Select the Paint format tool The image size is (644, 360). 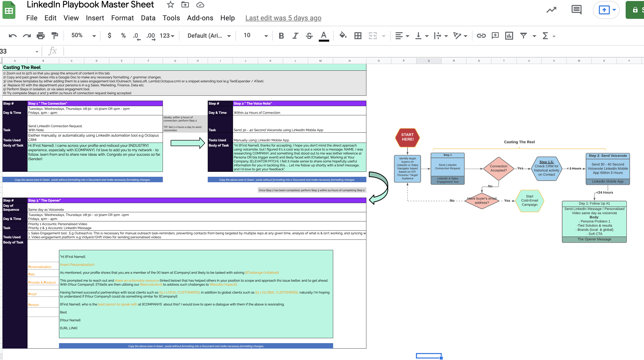[x=55, y=36]
